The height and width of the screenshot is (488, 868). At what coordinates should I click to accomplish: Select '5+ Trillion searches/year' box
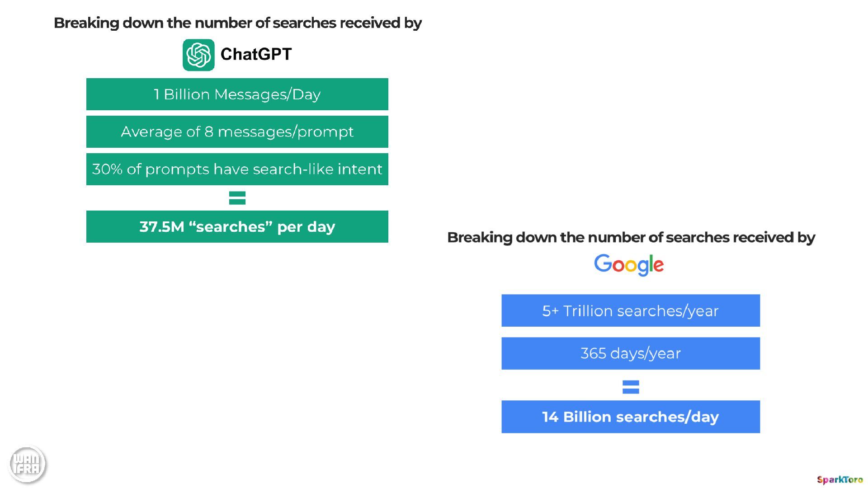pyautogui.click(x=630, y=310)
